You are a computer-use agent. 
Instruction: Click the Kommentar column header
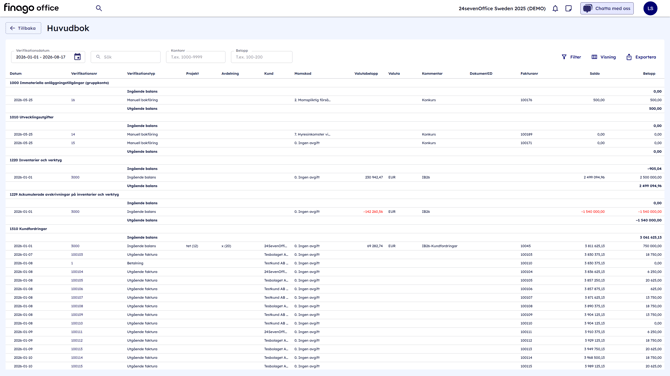432,73
